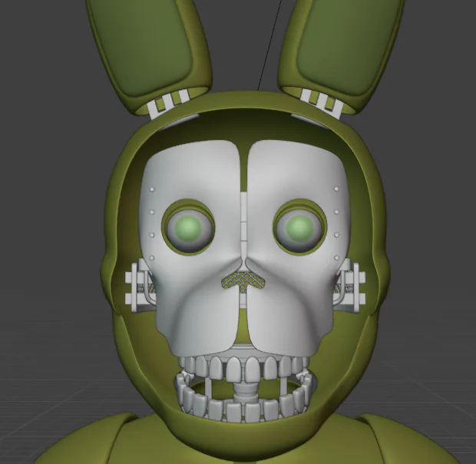Select the glowing green eye on the right

(300, 227)
